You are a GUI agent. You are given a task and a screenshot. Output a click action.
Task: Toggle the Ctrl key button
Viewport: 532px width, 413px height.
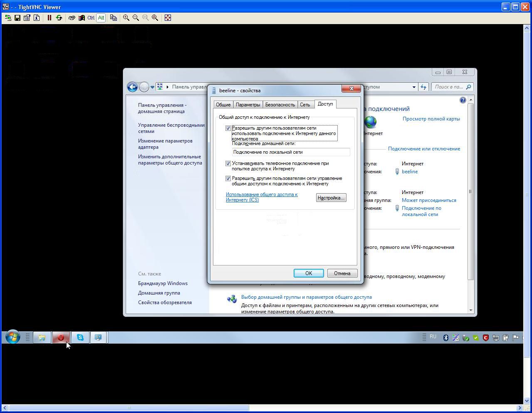point(91,18)
